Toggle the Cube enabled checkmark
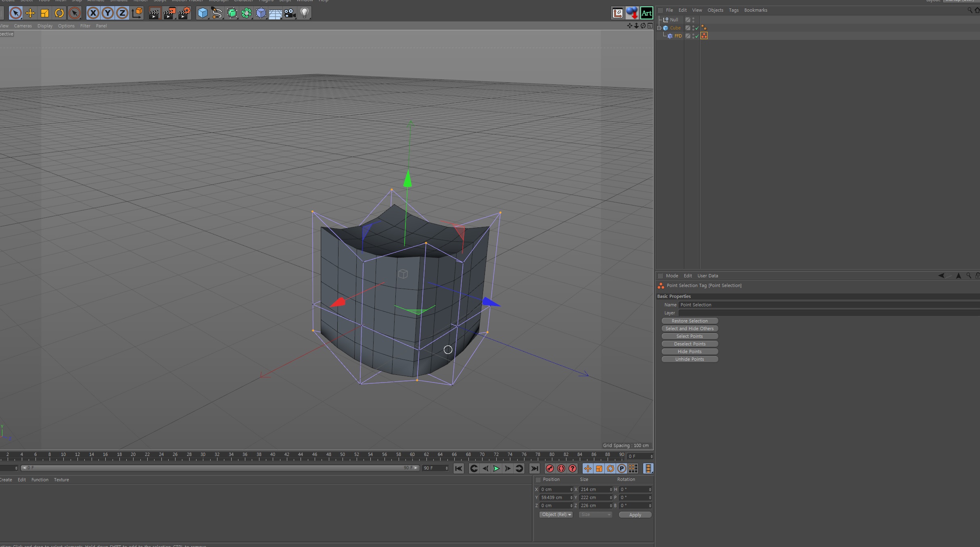The height and width of the screenshot is (547, 980). [697, 28]
